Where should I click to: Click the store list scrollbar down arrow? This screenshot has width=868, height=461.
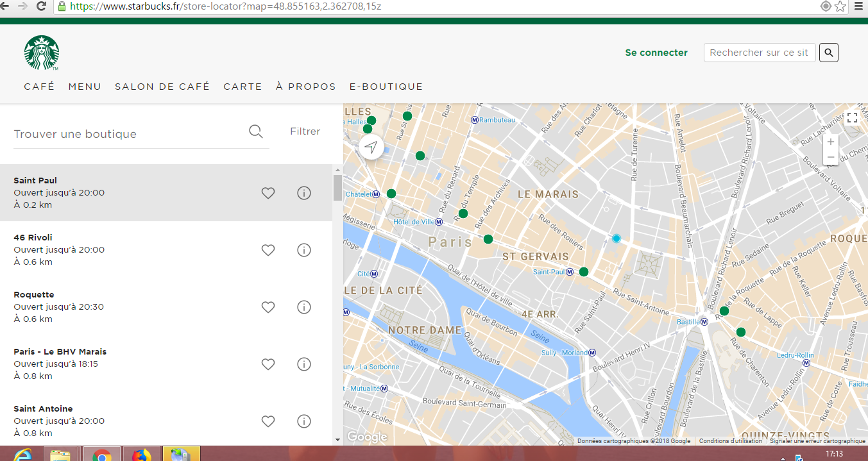pyautogui.click(x=337, y=440)
